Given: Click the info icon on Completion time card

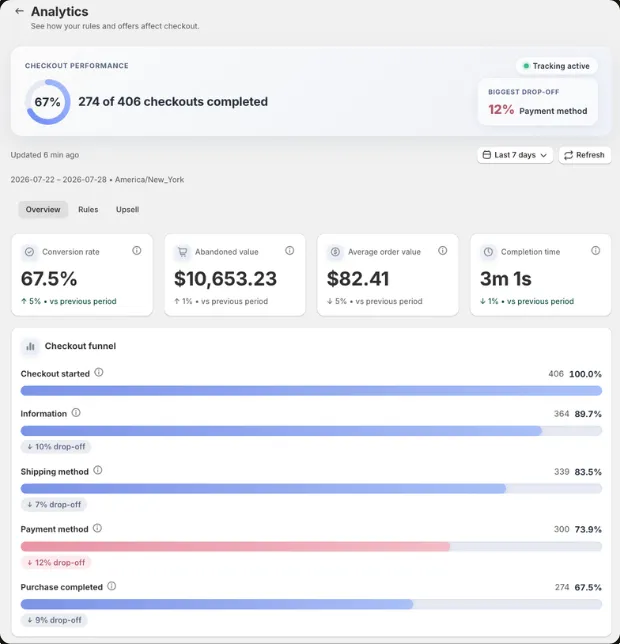Looking at the screenshot, I should [x=595, y=251].
